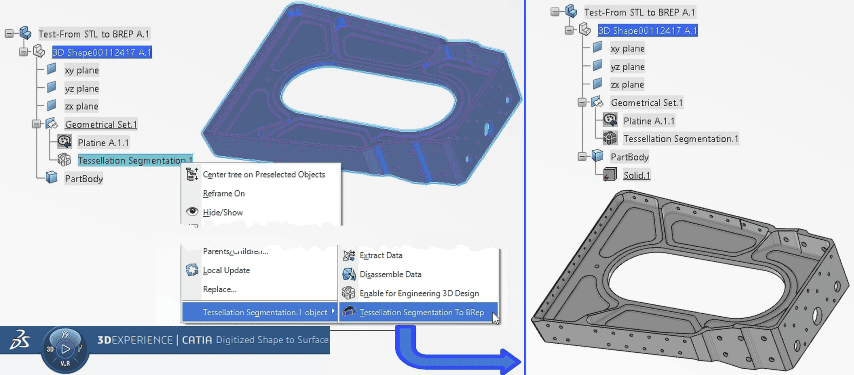Select Solid.1 in right tree
Screen dimensions: 854x375
(x=637, y=175)
